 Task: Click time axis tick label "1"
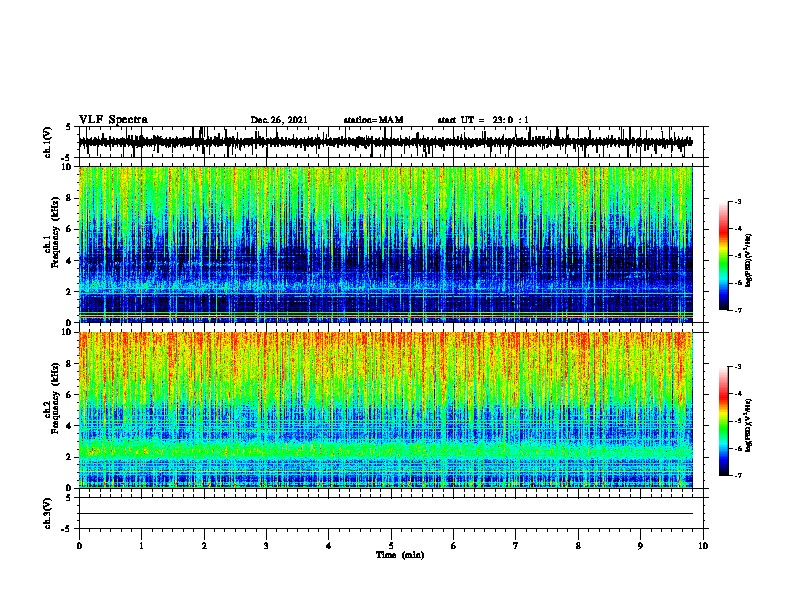click(141, 546)
